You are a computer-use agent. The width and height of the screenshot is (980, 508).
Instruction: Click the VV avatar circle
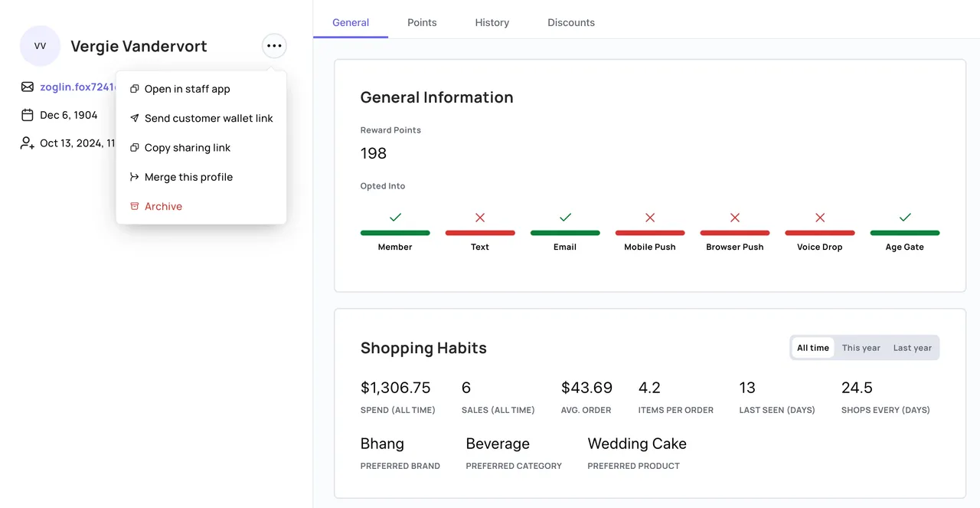point(40,46)
